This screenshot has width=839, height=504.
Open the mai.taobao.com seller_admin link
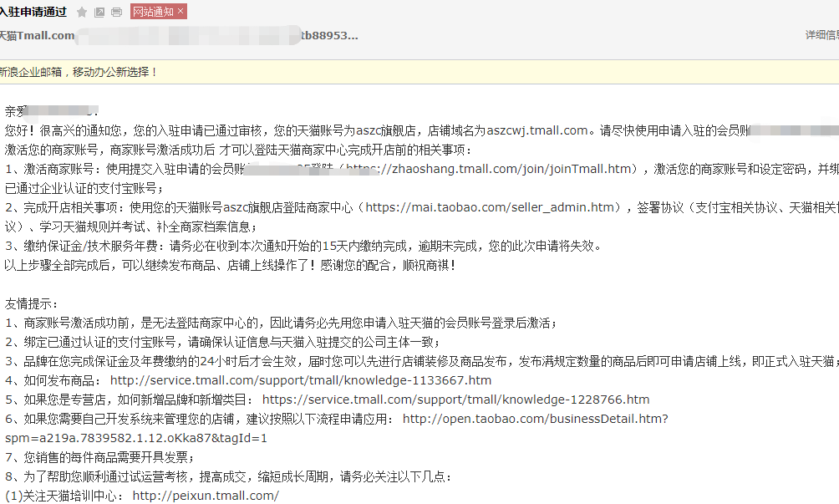point(490,207)
